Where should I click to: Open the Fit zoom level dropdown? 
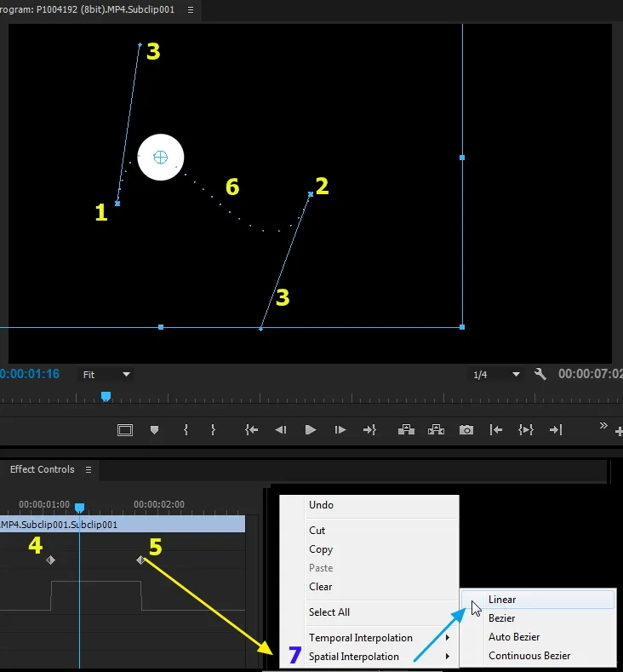106,375
